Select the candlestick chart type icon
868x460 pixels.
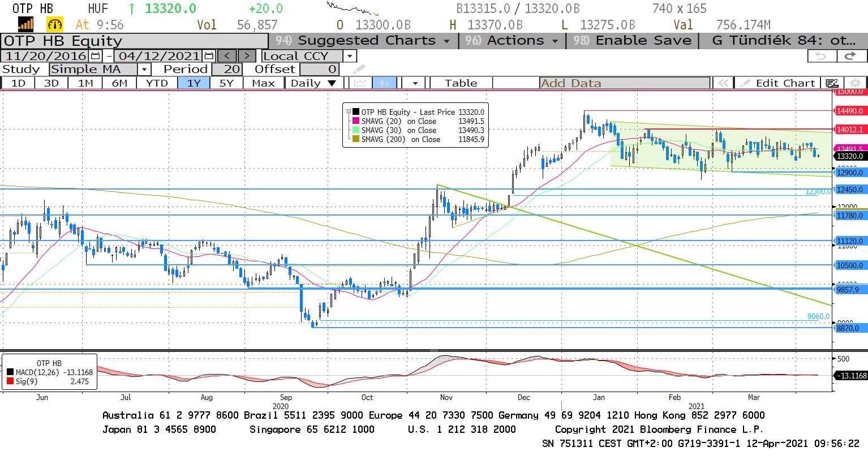click(384, 83)
